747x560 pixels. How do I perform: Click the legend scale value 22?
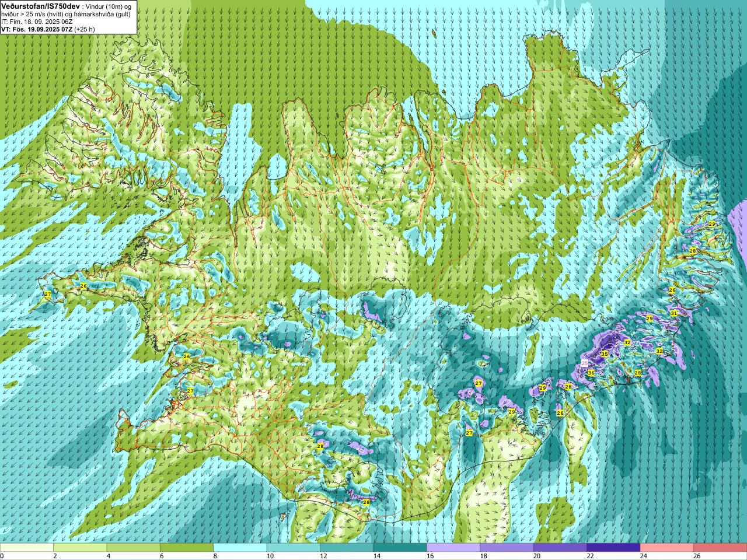click(590, 556)
